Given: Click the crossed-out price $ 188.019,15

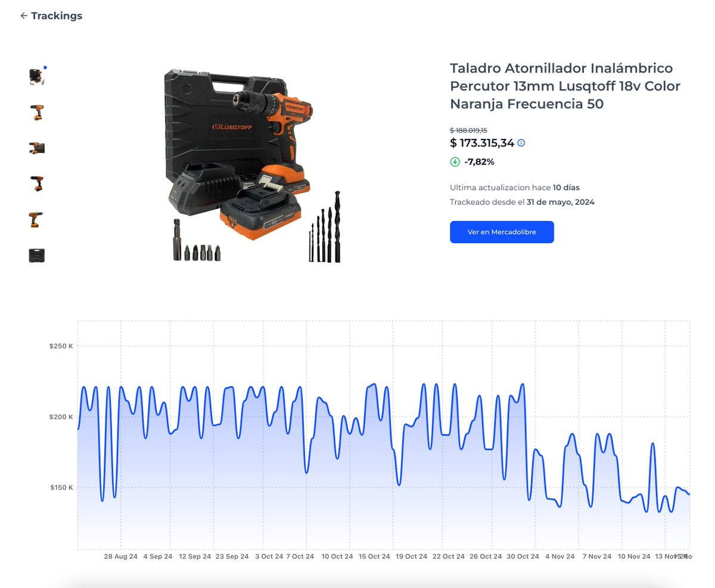Looking at the screenshot, I should [x=468, y=130].
